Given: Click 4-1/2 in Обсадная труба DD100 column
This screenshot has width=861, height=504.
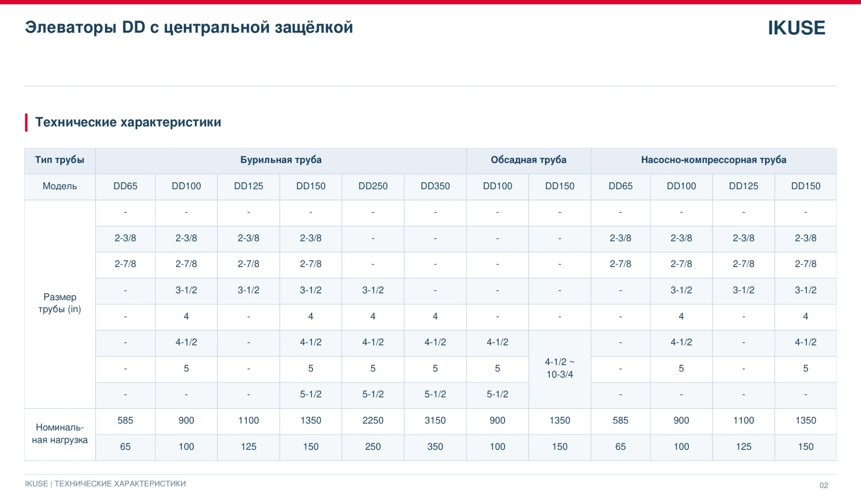Looking at the screenshot, I should click(x=497, y=342).
